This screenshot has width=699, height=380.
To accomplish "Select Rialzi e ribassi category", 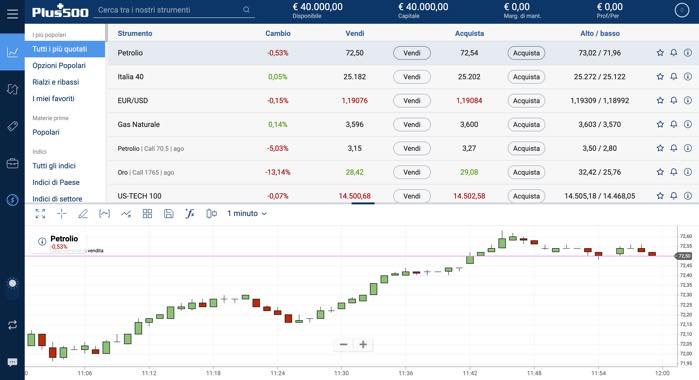I will click(x=56, y=82).
